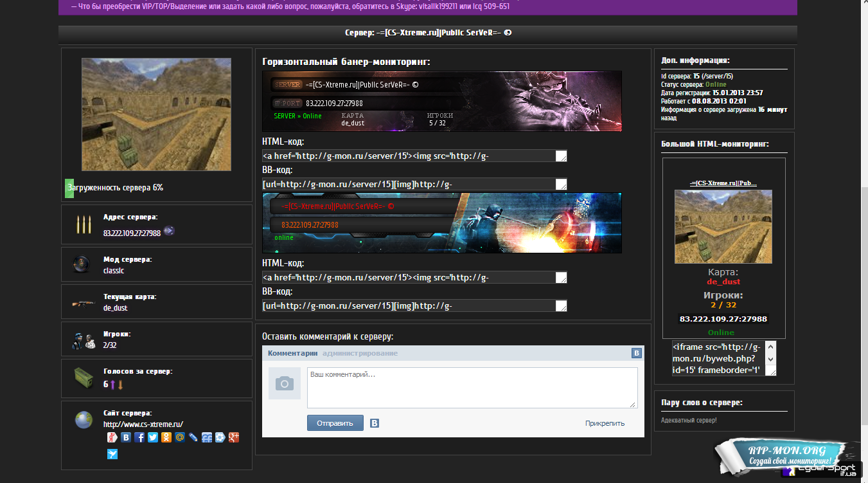Tweet the server via Twitter icon
This screenshot has width=868, height=483.
point(153,437)
